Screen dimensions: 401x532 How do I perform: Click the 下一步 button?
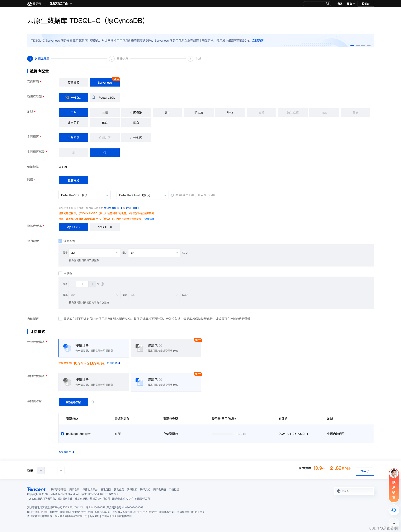tap(364, 471)
